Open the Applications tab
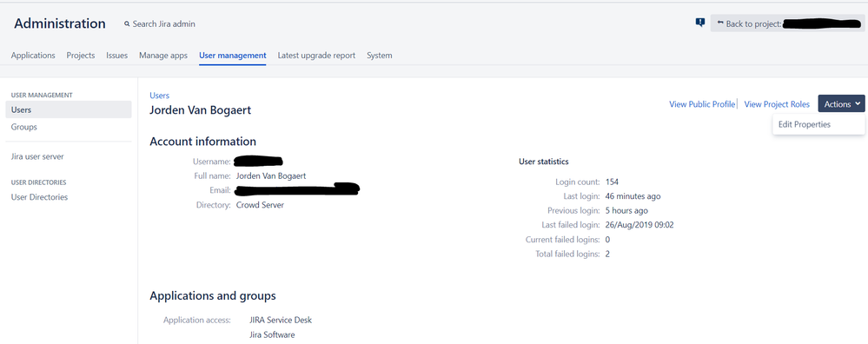 pos(33,56)
